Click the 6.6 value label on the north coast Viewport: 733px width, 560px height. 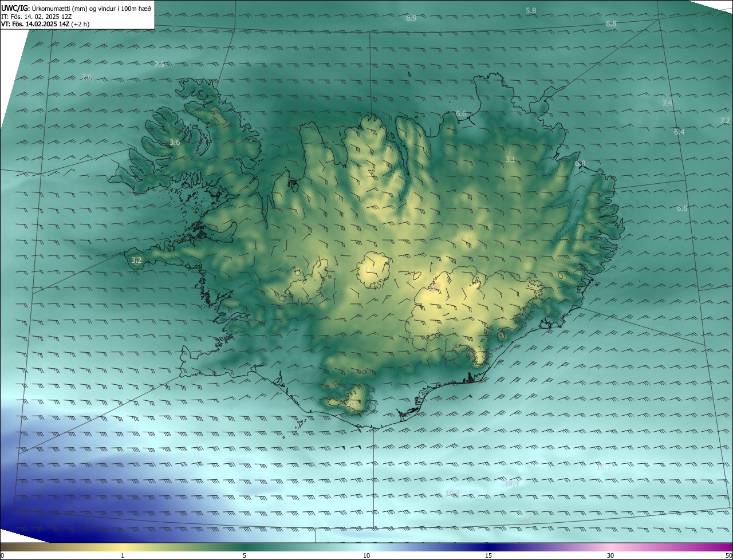coord(461,114)
